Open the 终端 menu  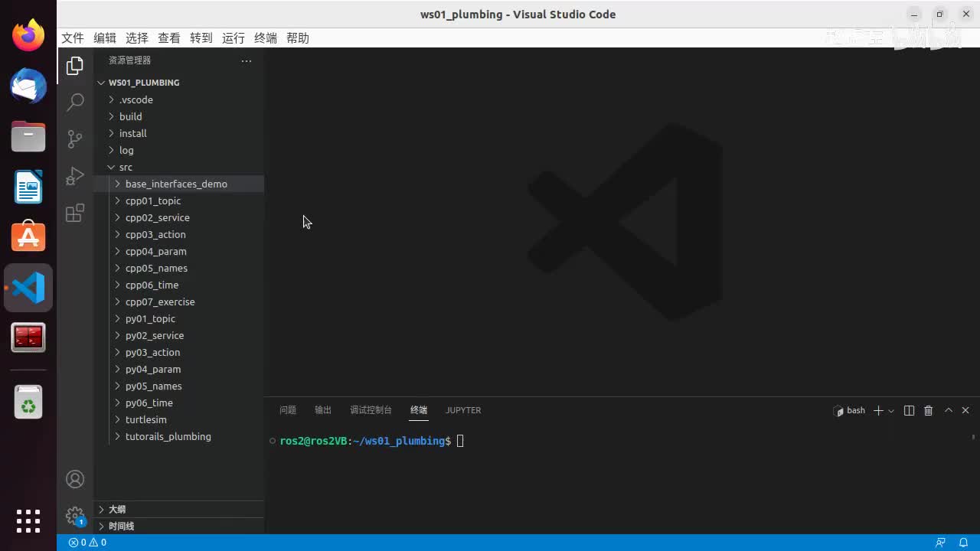266,38
